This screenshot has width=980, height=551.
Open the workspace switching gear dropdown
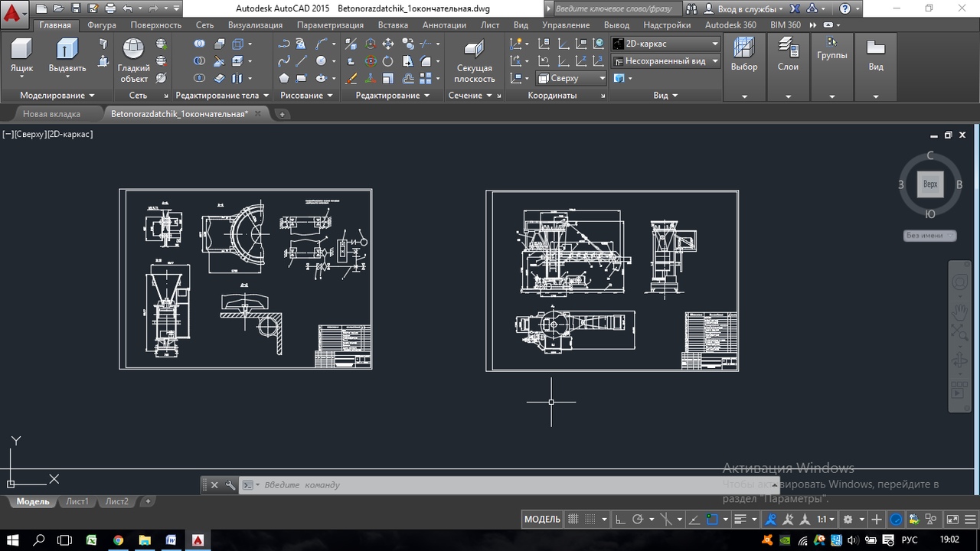(x=852, y=519)
